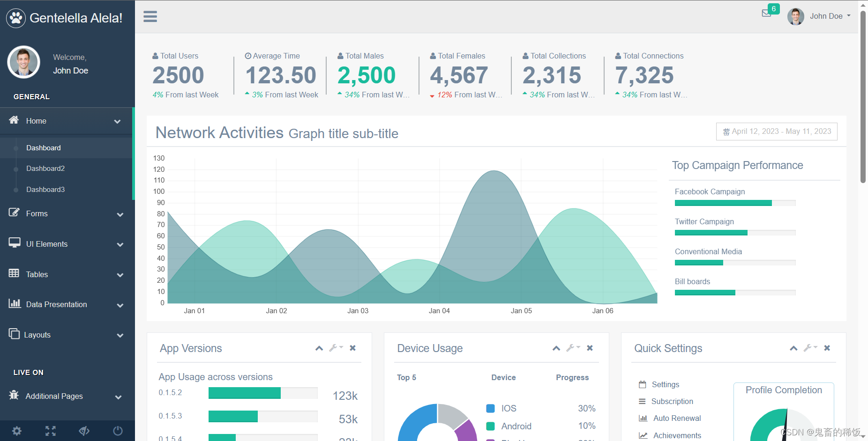The width and height of the screenshot is (868, 441).
Task: Open the settings gear in sidebar footer
Action: (17, 431)
